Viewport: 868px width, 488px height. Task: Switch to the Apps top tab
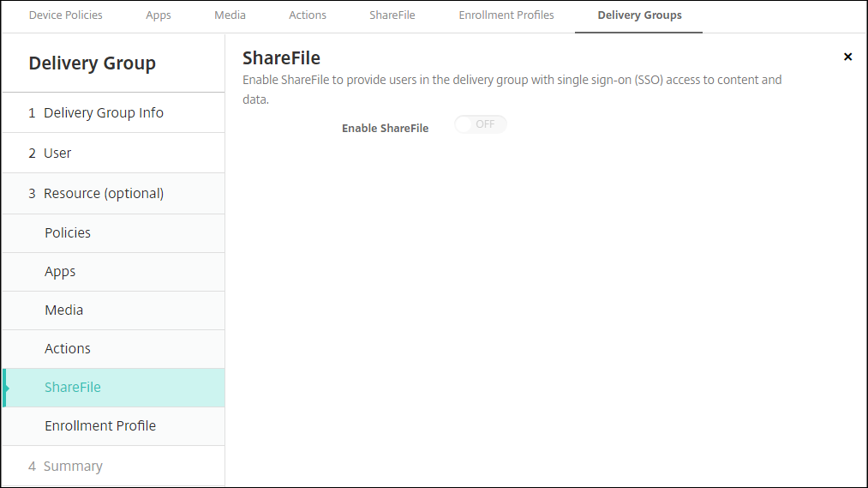tap(159, 15)
